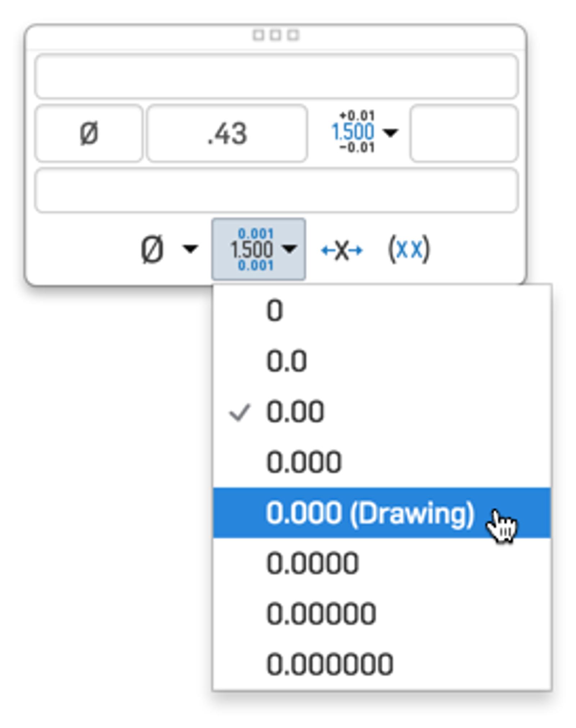Image resolution: width=576 pixels, height=728 pixels.
Task: Select the 0.000000 precision option
Action: click(x=329, y=664)
